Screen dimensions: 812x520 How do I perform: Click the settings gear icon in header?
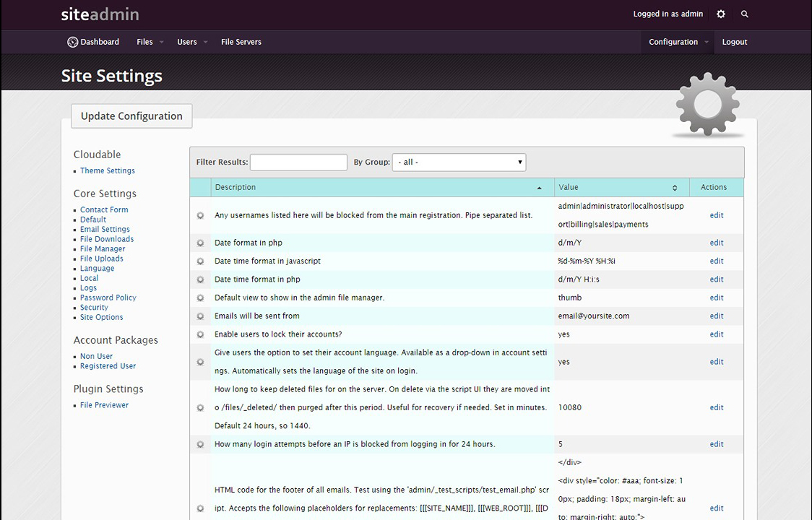pyautogui.click(x=720, y=14)
